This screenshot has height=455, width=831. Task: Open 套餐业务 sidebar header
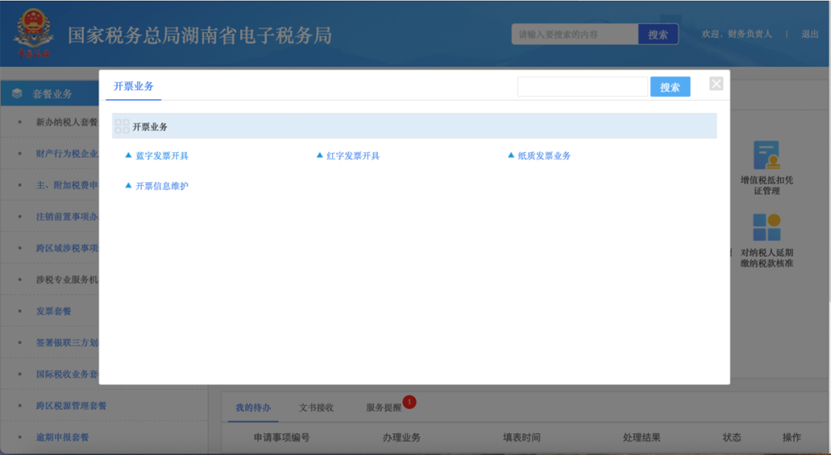click(50, 94)
